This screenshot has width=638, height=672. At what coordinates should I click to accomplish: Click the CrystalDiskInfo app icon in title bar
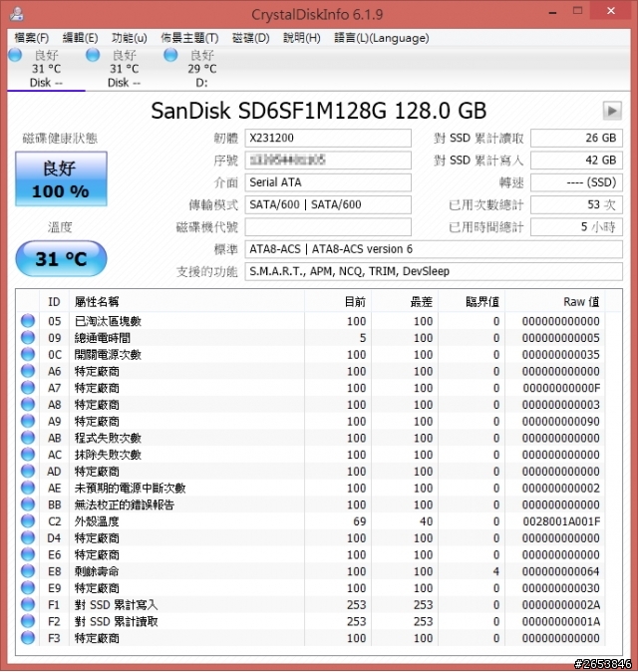17,14
